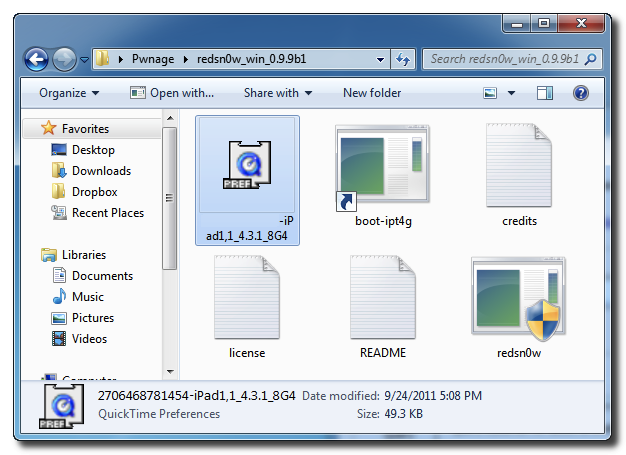Click the Downloads folder icon
Image resolution: width=626 pixels, height=455 pixels.
click(59, 170)
